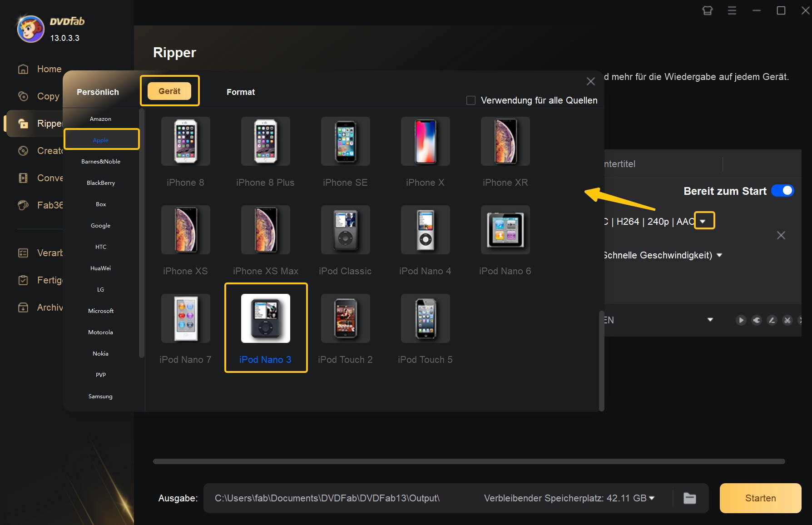Viewport: 812px width, 525px height.
Task: Expand the EN language dropdown
Action: coord(710,320)
